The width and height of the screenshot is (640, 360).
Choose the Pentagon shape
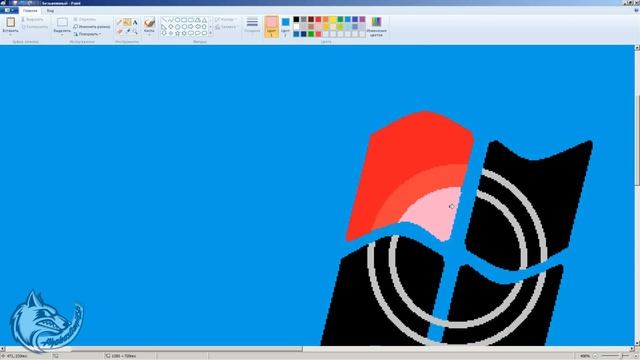178,27
